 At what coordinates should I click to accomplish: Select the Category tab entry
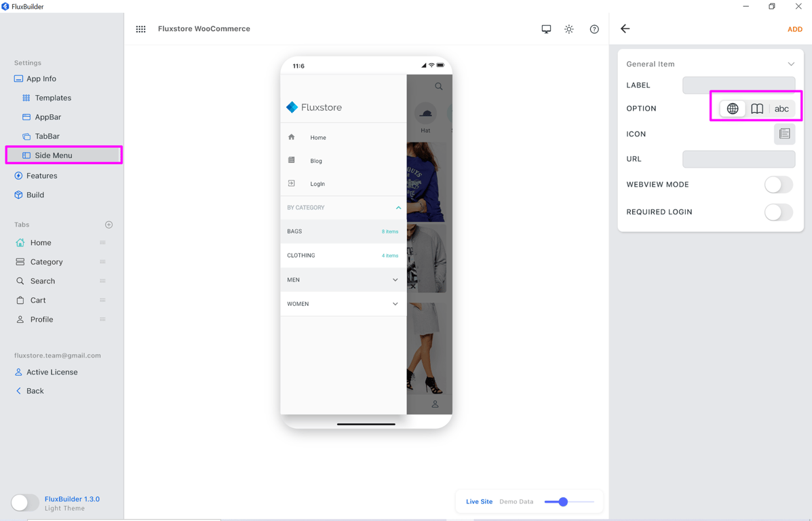tap(39, 262)
